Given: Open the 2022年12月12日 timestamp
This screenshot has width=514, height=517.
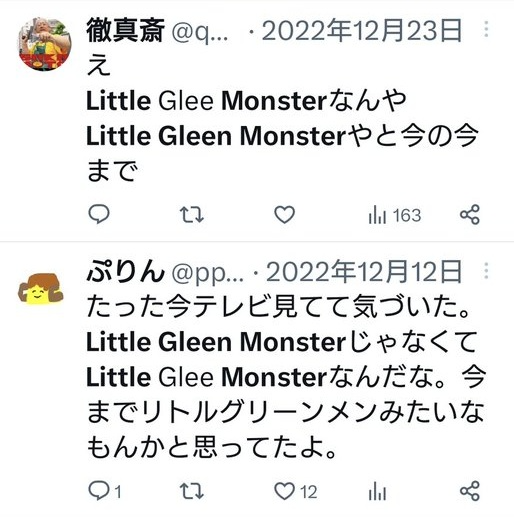Looking at the screenshot, I should [x=364, y=272].
